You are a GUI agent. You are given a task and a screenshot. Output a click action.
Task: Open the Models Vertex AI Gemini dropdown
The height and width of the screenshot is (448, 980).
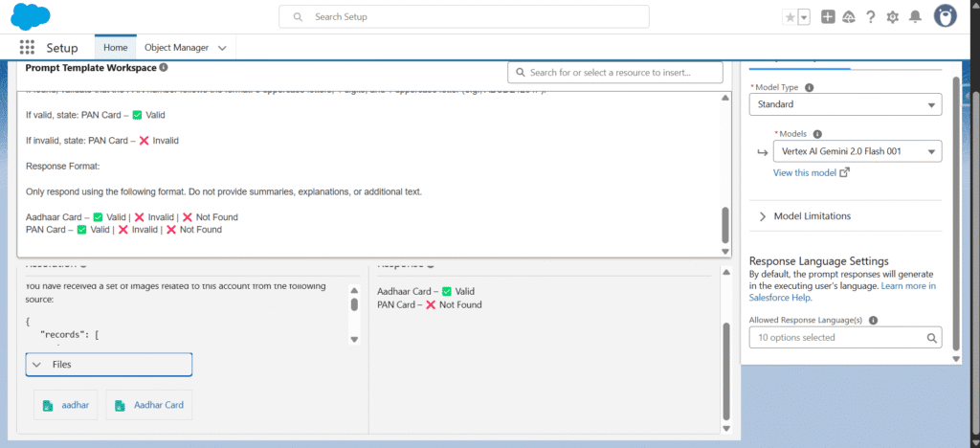[857, 151]
